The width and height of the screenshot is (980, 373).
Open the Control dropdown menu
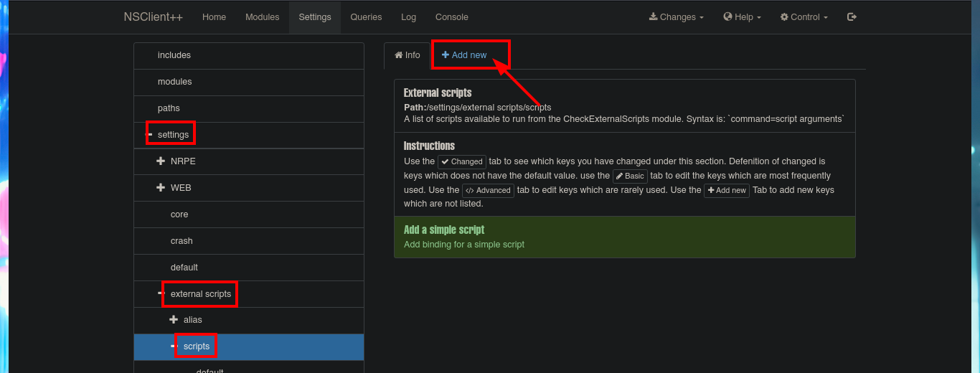804,16
